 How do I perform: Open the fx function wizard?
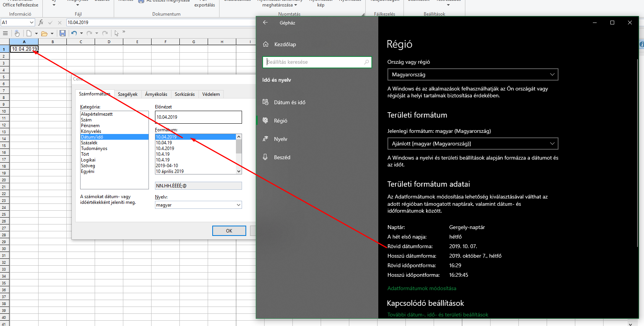(41, 23)
